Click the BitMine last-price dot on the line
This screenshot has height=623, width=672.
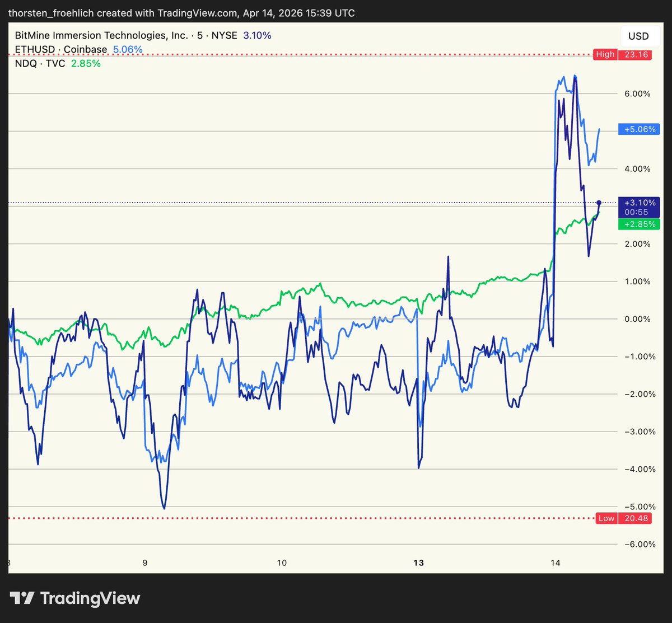[x=599, y=202]
